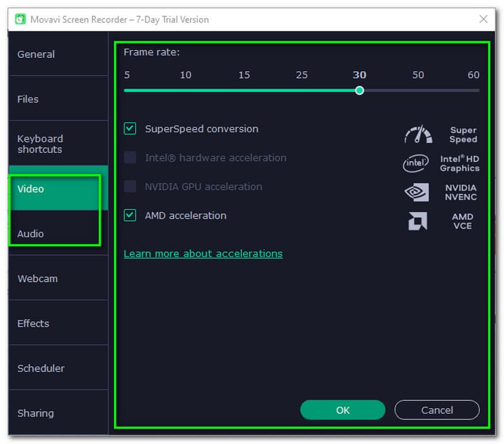This screenshot has height=444, width=504.
Task: Open Keyboard shortcuts settings
Action: 58,144
